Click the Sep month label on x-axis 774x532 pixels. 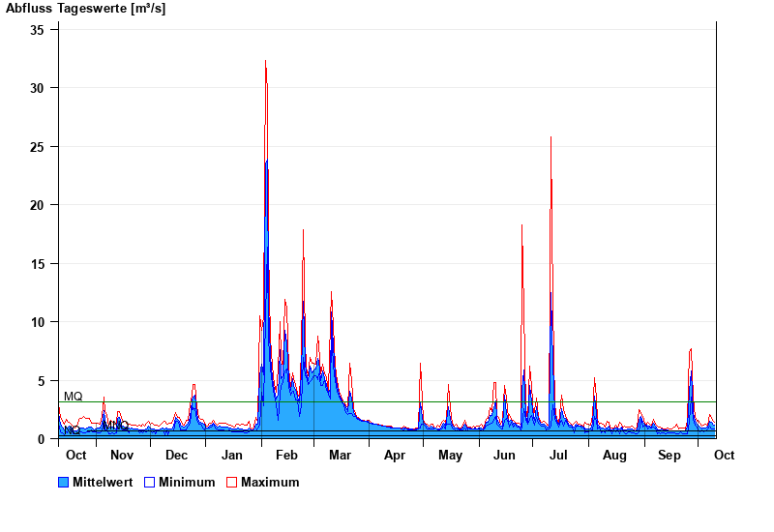tap(670, 455)
